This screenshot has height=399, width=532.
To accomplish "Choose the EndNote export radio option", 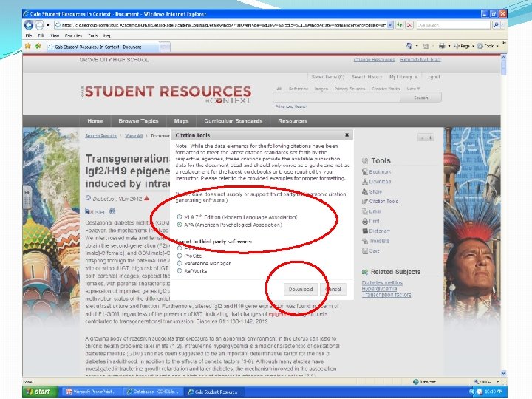I will pos(179,248).
